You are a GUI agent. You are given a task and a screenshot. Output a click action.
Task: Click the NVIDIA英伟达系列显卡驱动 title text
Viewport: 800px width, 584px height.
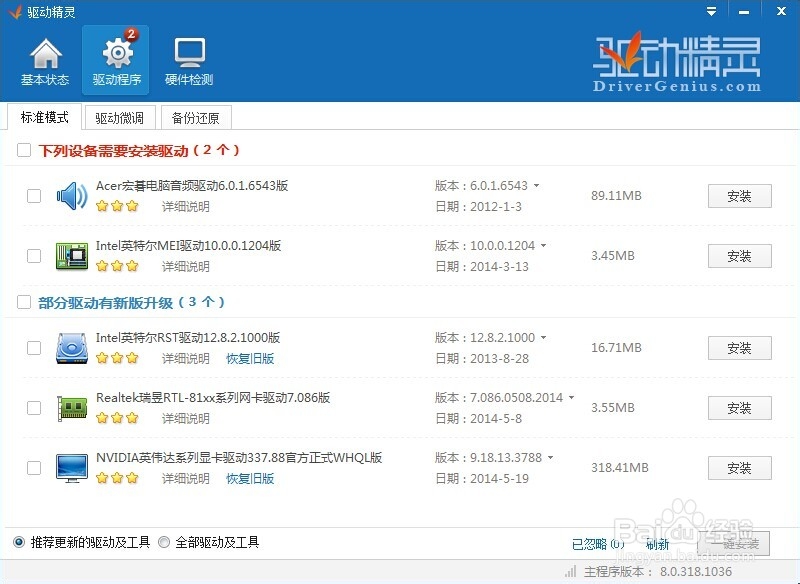pyautogui.click(x=239, y=458)
